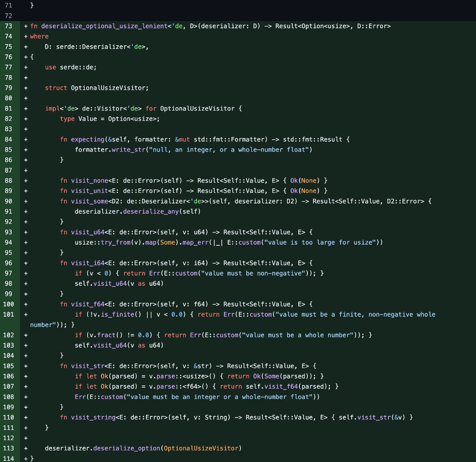This screenshot has width=476, height=462.
Task: Click the visit_none function name
Action: pyautogui.click(x=90, y=181)
